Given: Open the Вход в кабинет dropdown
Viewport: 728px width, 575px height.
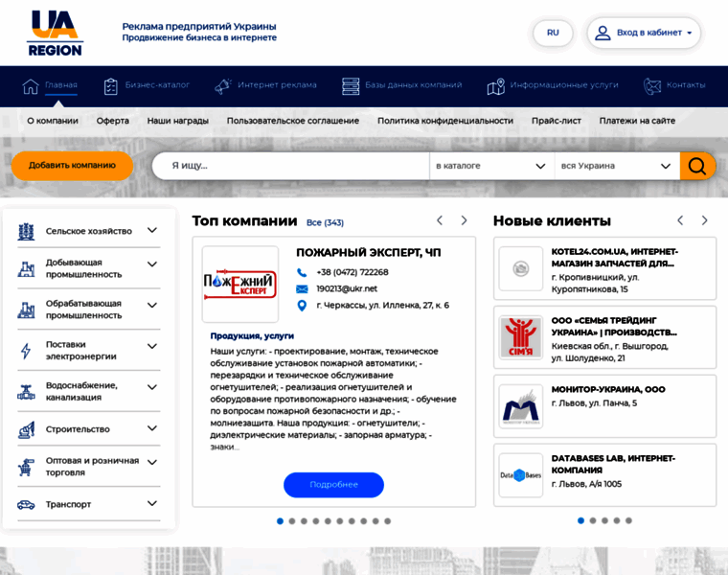Looking at the screenshot, I should click(644, 33).
